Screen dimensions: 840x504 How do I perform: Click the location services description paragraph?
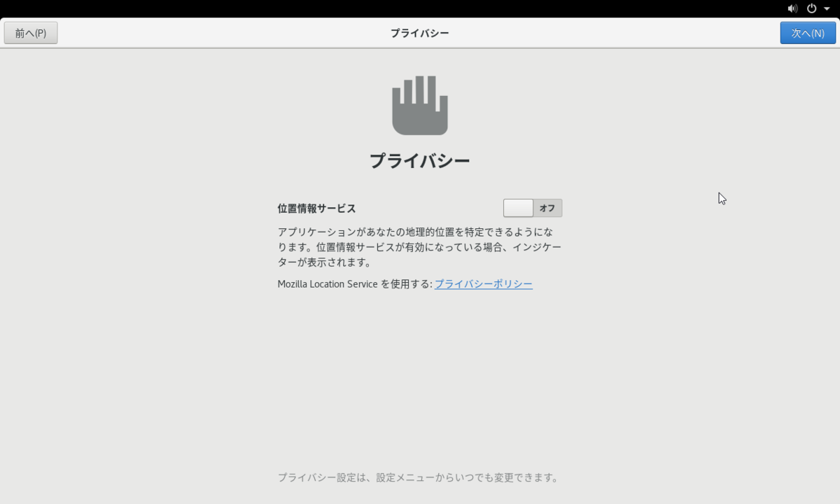[419, 247]
